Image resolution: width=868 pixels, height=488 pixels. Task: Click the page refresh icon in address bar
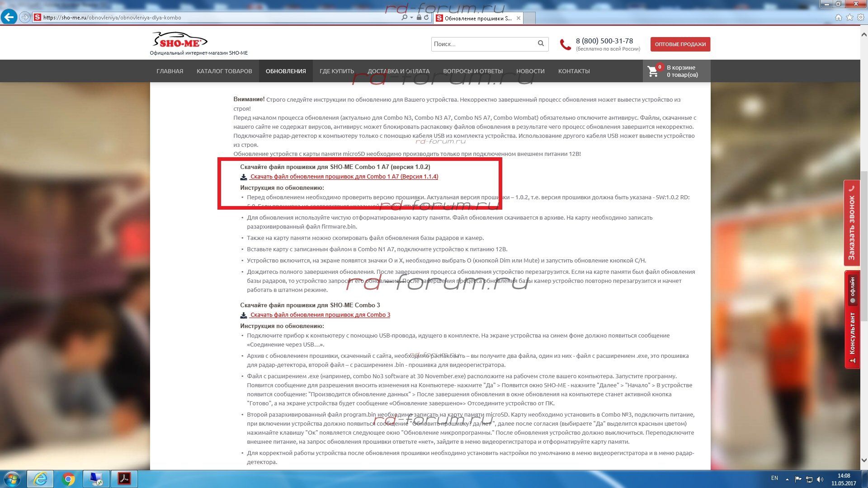click(426, 18)
